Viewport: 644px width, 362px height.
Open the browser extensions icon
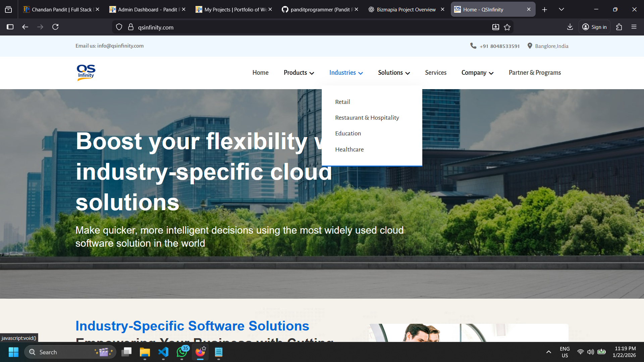coord(619,27)
